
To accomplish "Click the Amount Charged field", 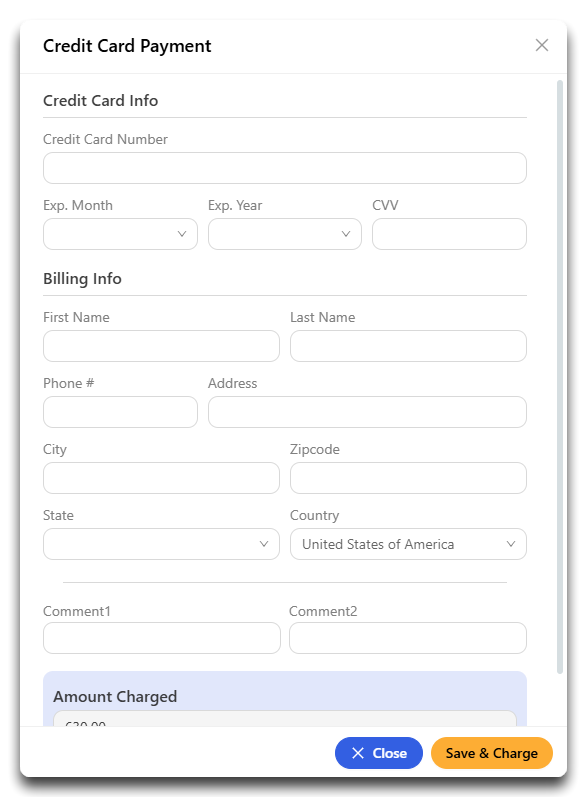I will tap(285, 719).
